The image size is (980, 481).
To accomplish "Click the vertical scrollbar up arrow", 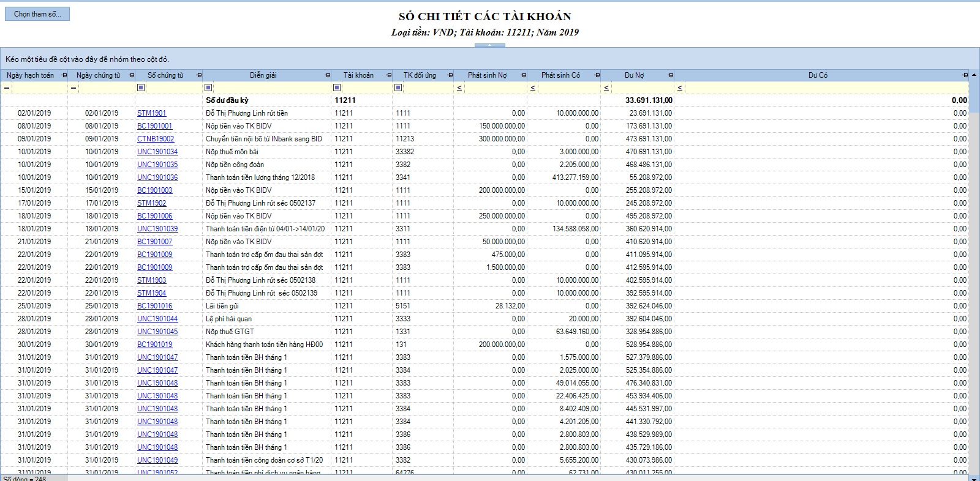I will (x=974, y=75).
